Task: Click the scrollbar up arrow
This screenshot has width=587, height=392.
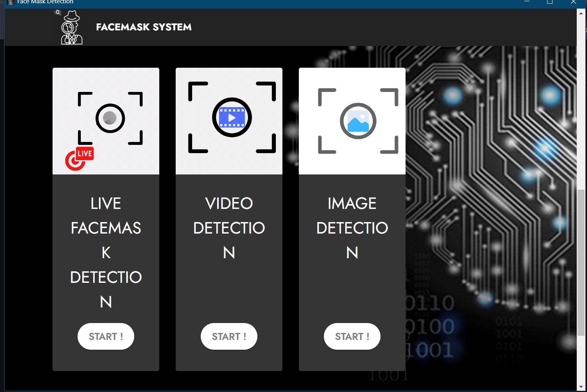Action: coord(581,12)
